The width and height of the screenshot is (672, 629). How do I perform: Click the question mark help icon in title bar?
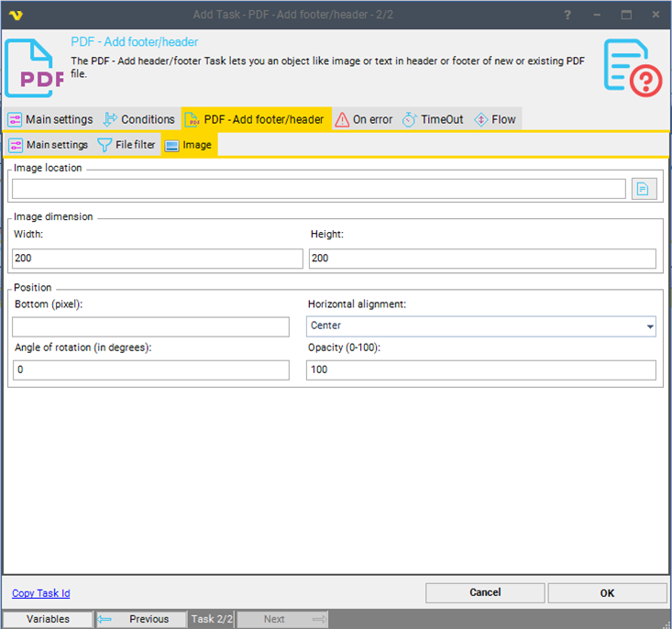point(568,15)
